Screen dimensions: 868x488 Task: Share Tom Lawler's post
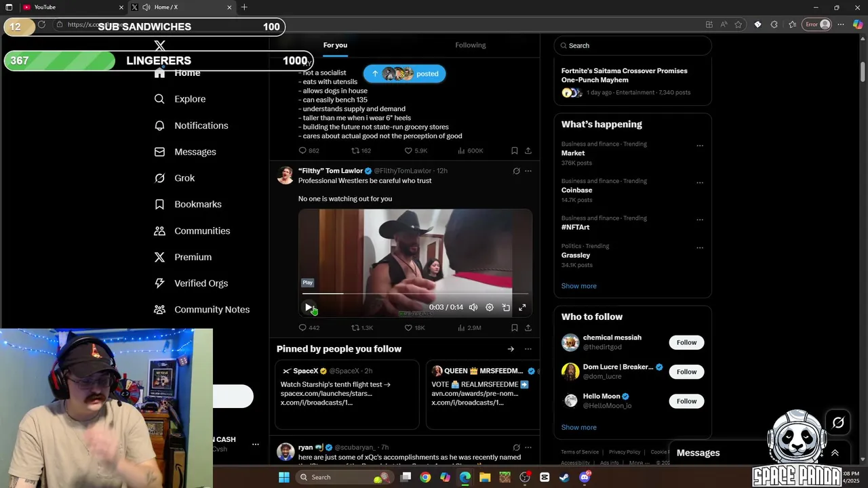tap(528, 328)
